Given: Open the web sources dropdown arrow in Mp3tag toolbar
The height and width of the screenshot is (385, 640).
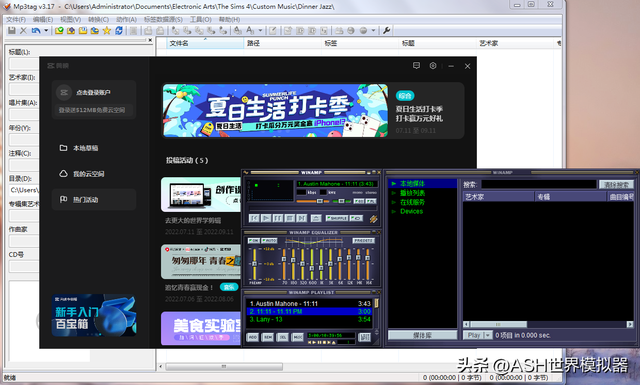Looking at the screenshot, I should [373, 31].
